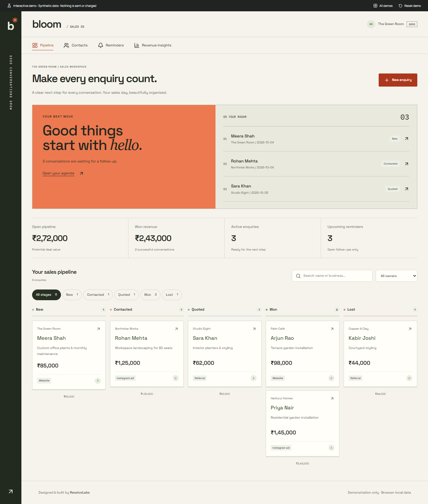This screenshot has height=504, width=428.
Task: Click the New enquiry button
Action: [398, 80]
